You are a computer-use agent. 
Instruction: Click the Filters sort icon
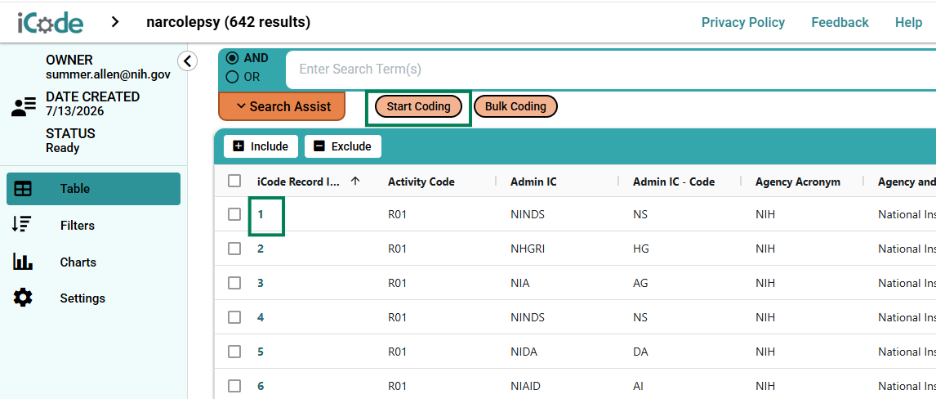point(21,225)
